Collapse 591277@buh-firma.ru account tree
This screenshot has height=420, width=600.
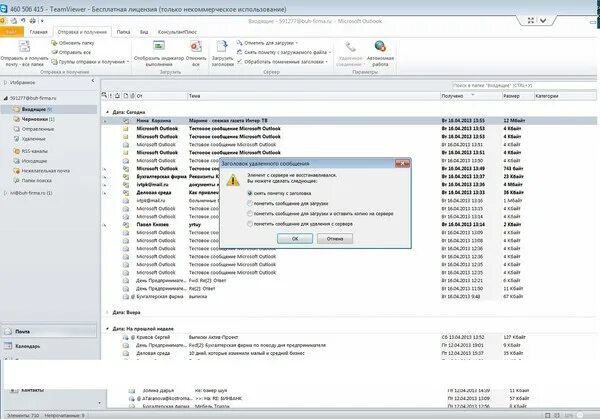pyautogui.click(x=5, y=98)
